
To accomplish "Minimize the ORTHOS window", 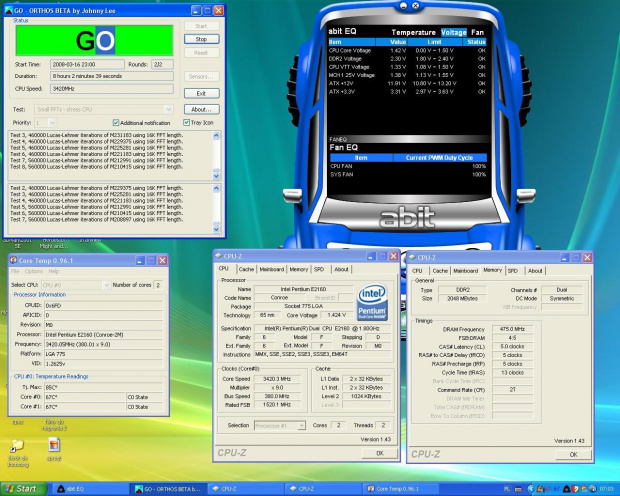I will 196,11.
